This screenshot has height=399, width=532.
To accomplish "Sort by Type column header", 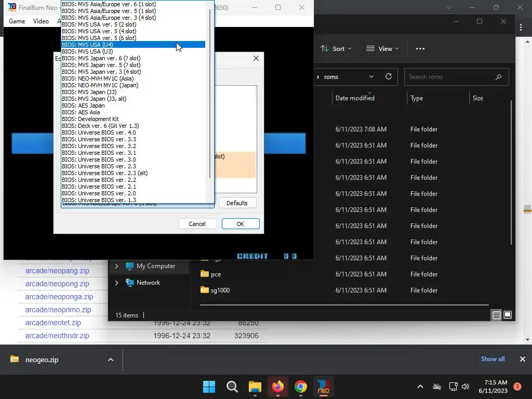I will click(417, 98).
